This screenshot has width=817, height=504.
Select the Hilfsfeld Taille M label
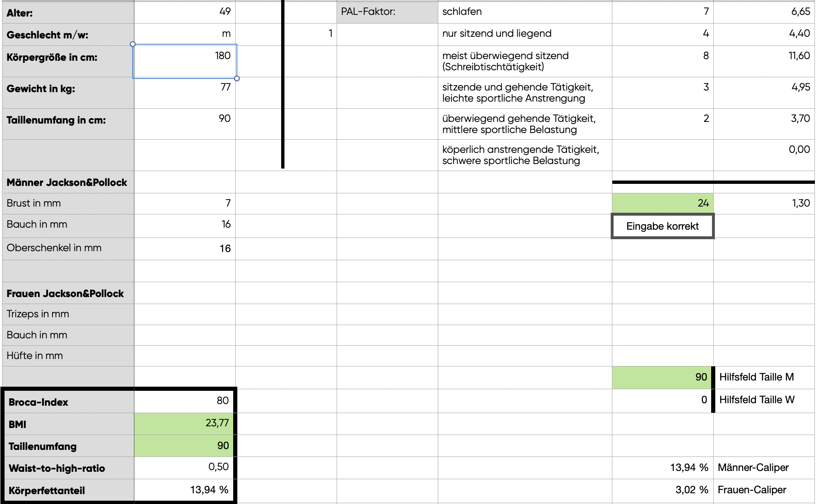(756, 377)
